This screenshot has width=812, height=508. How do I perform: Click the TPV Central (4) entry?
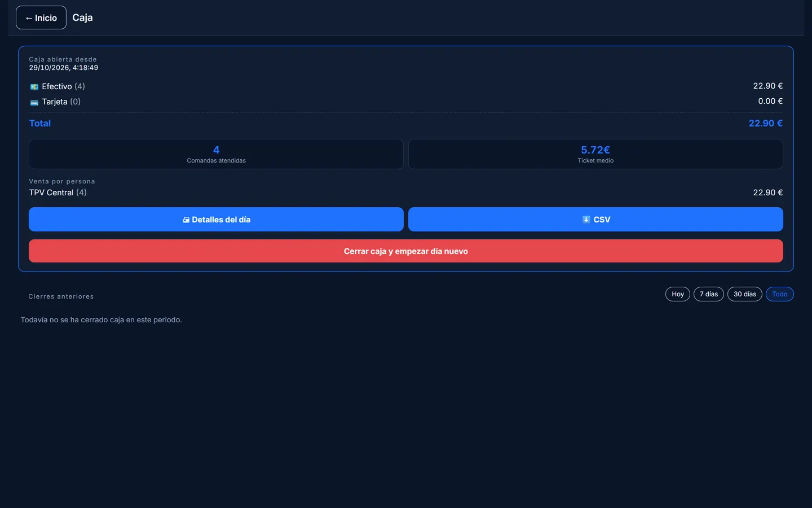click(x=58, y=192)
